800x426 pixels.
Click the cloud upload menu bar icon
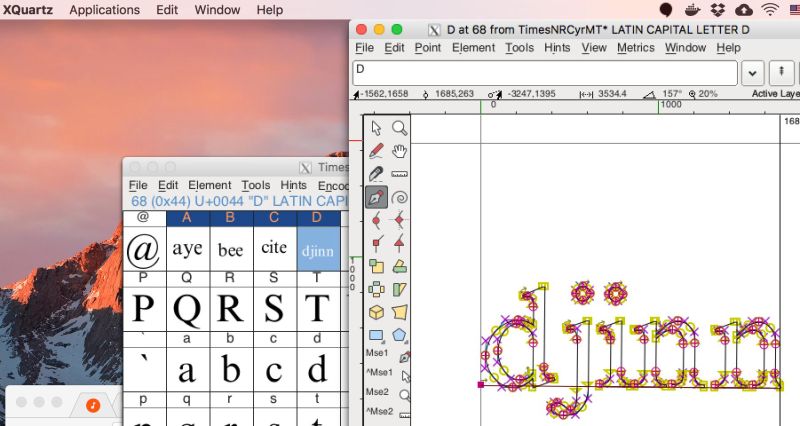[x=744, y=10]
